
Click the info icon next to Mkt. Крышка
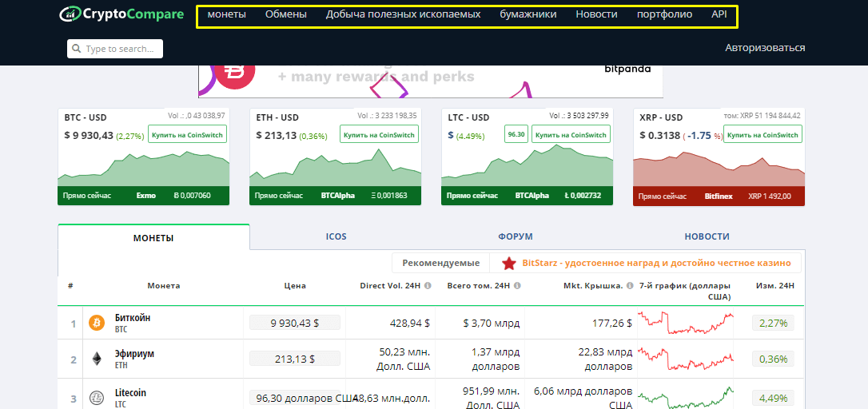coord(629,286)
